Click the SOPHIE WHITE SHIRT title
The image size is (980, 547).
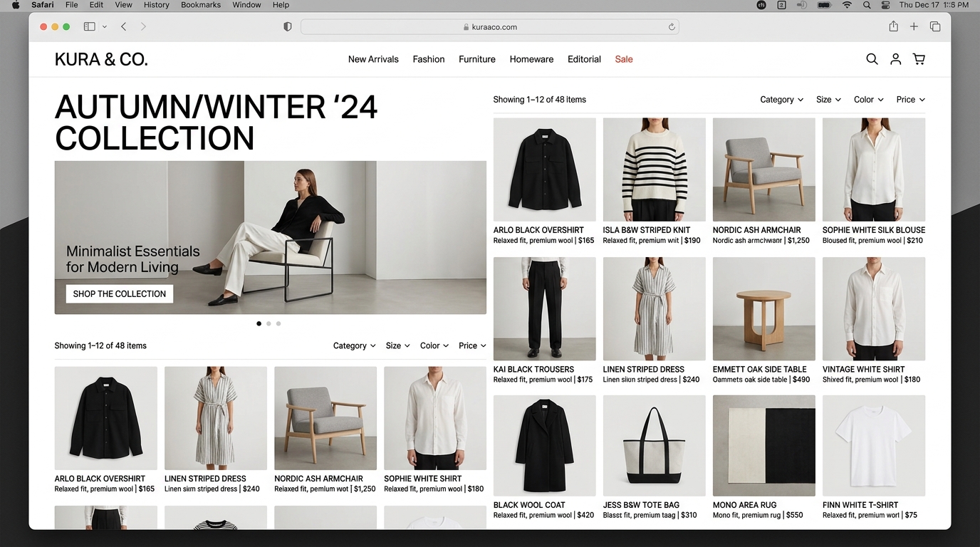tap(422, 479)
